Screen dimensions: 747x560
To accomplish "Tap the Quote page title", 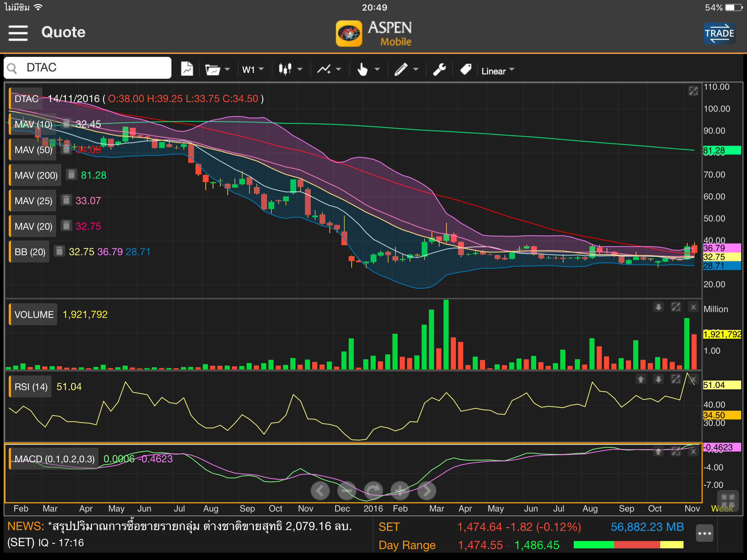I will click(x=63, y=32).
